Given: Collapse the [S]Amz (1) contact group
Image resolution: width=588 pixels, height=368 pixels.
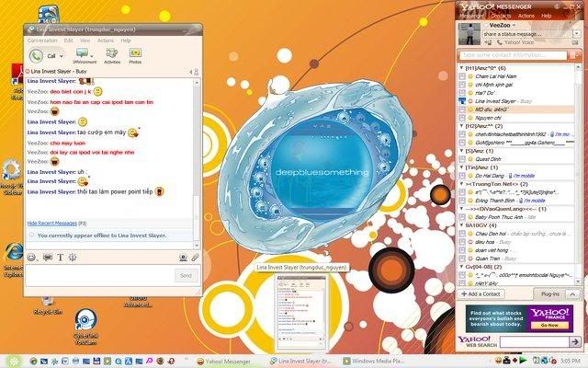Looking at the screenshot, I should point(461,151).
